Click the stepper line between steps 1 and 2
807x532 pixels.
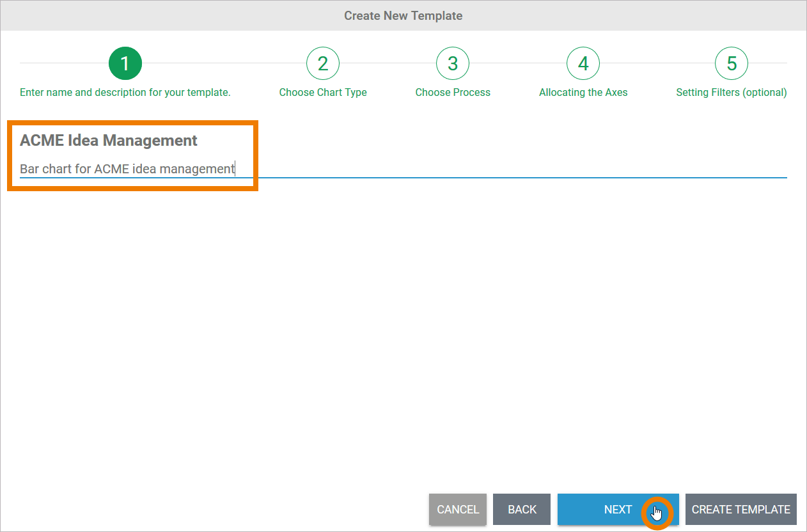click(224, 63)
